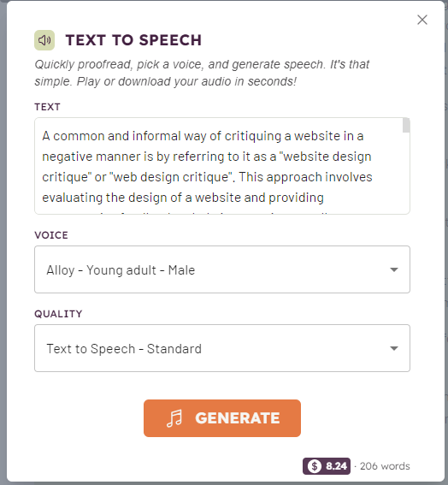Viewport: 448px width, 485px height.
Task: Click the QUALITY field label
Action: click(58, 314)
